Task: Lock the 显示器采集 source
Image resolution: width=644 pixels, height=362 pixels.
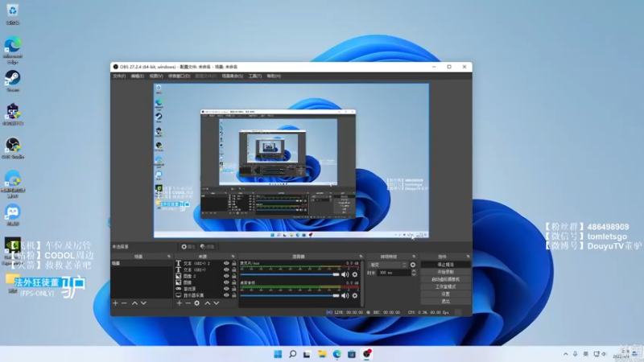Action: [234, 295]
